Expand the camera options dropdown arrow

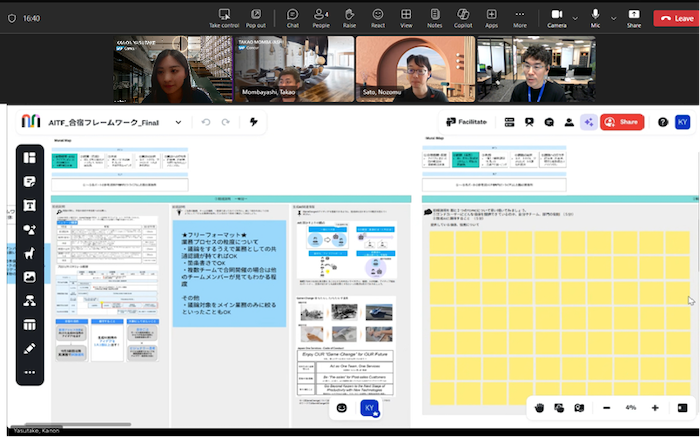coord(576,17)
